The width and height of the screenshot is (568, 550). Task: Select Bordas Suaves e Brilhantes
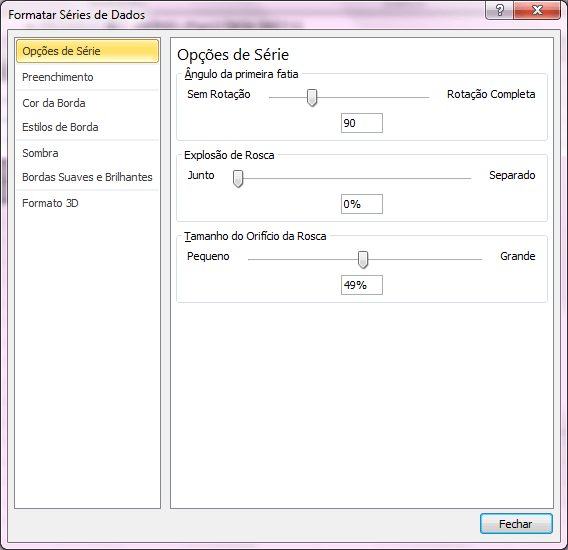tap(87, 177)
